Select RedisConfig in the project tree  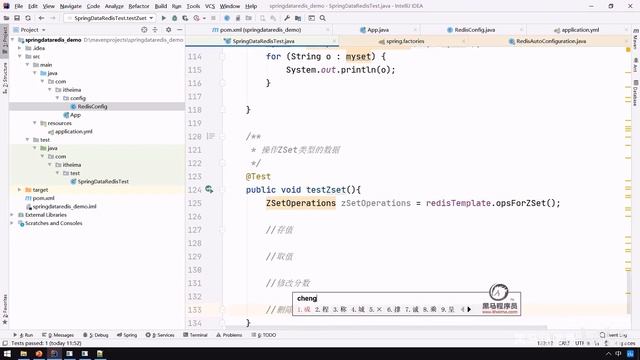(x=89, y=106)
